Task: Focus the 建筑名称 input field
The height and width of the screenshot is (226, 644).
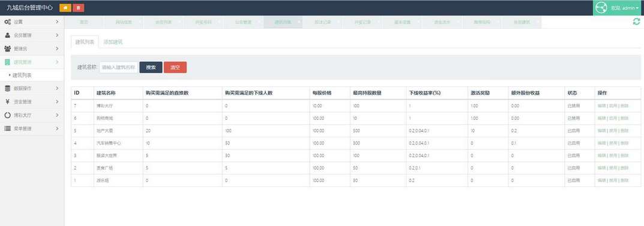Action: tap(119, 67)
